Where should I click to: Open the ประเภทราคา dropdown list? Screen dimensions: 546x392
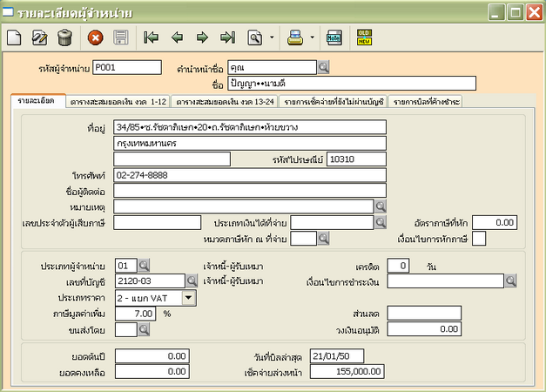point(189,297)
